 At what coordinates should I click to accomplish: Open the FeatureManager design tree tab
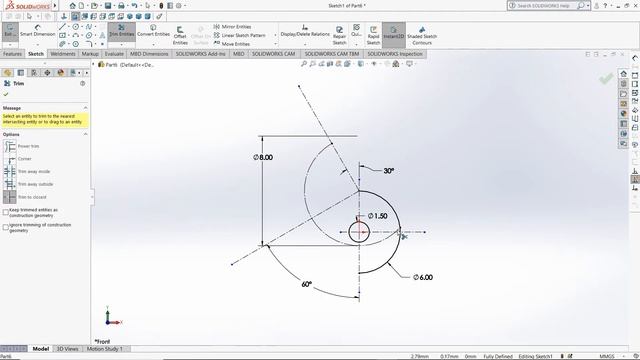7,73
